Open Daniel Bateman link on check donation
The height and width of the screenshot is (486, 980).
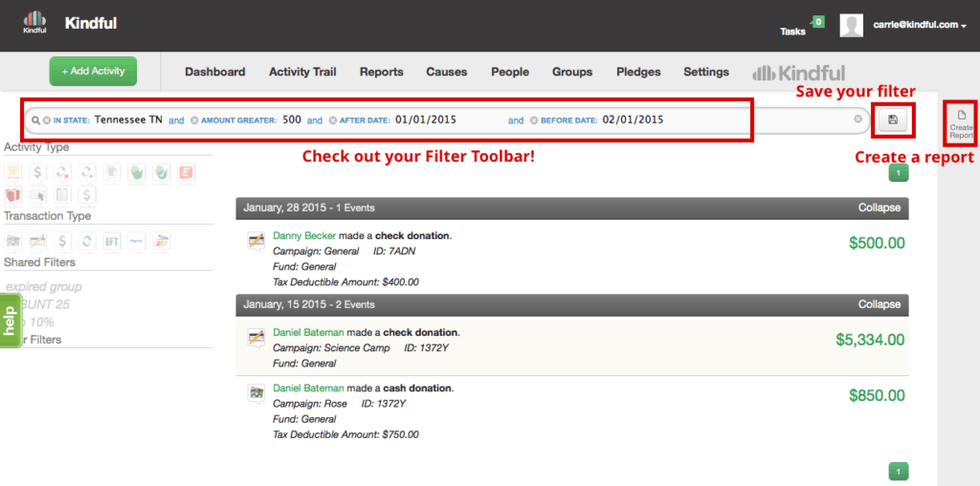point(309,332)
